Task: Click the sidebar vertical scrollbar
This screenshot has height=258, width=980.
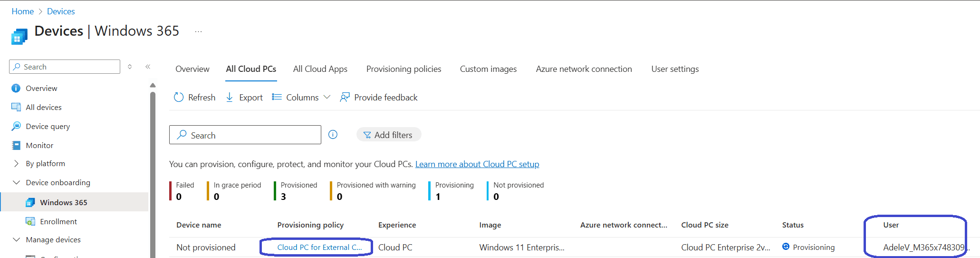Action: click(153, 171)
